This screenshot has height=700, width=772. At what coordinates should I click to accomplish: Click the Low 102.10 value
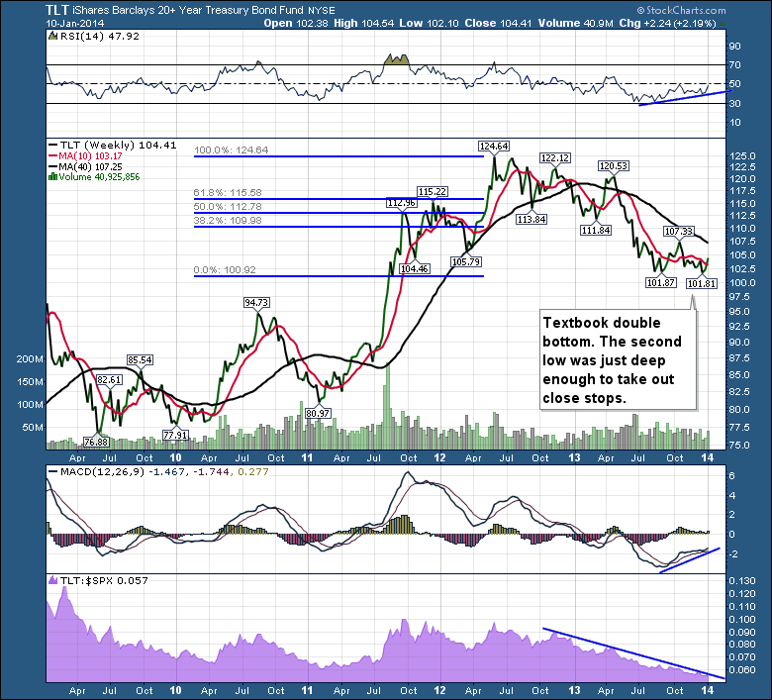[429, 23]
